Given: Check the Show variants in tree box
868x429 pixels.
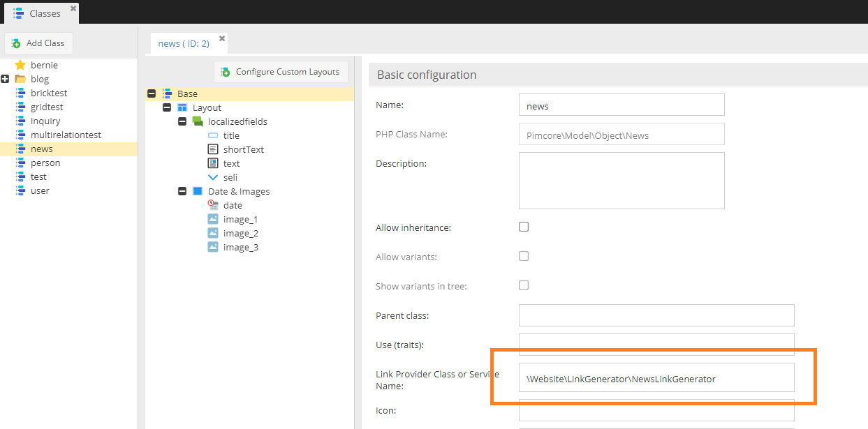Looking at the screenshot, I should pos(524,285).
